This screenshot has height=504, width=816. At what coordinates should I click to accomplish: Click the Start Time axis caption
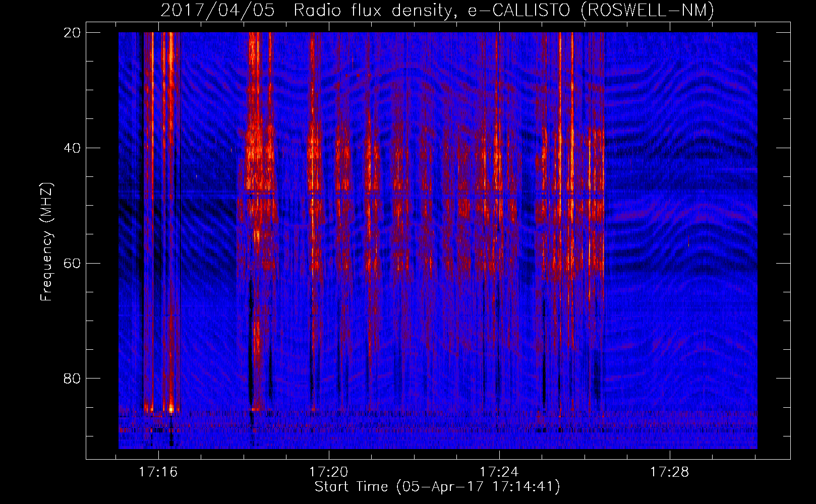point(437,487)
